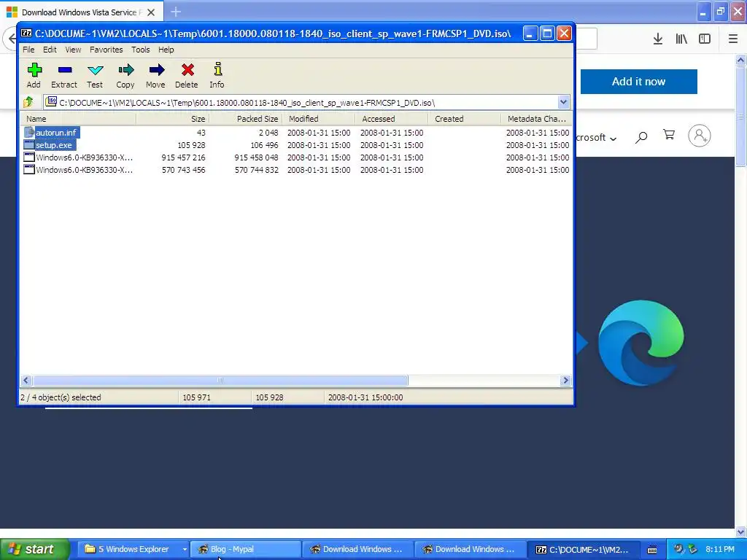This screenshot has width=747, height=560.
Task: Sort by the Packed Size column header
Action: point(246,119)
